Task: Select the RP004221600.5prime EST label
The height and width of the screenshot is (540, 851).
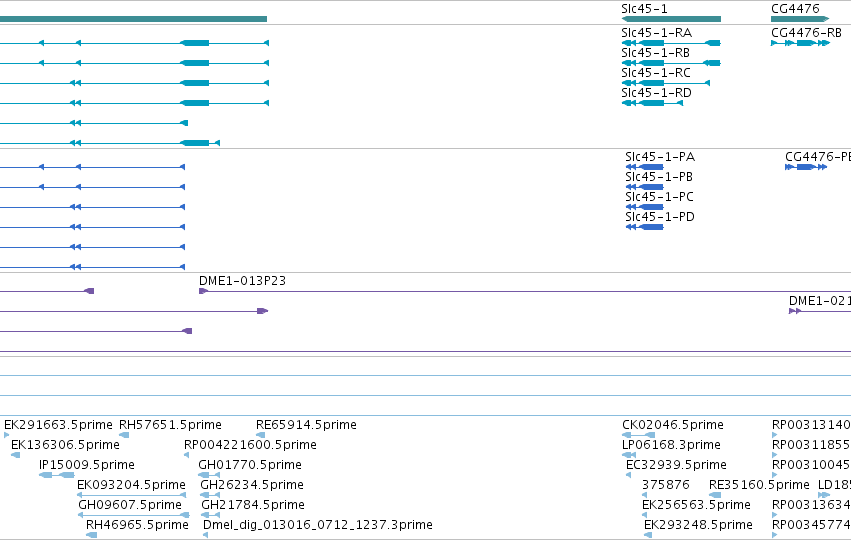Action: (x=250, y=444)
